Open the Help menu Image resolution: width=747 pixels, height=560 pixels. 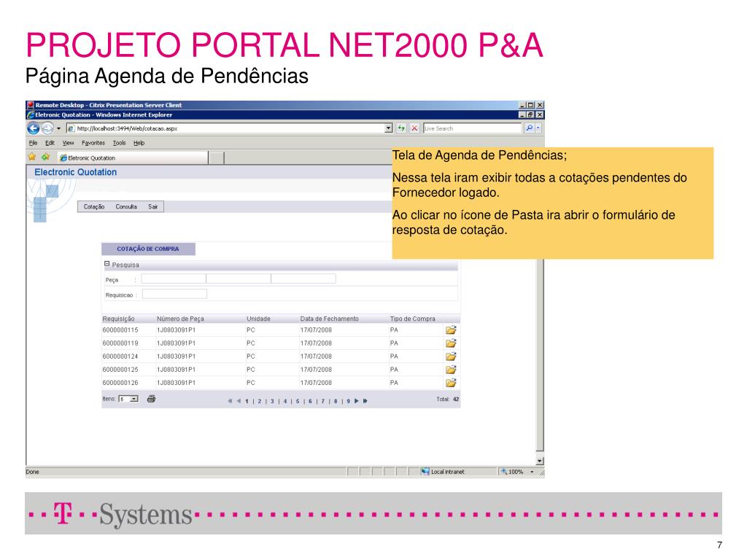pos(139,143)
